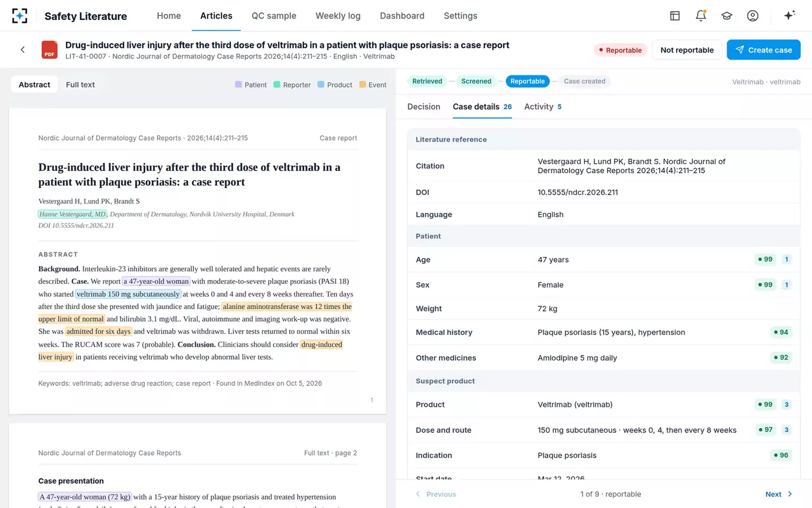Toggle the Reporter highlight legend

(292, 85)
